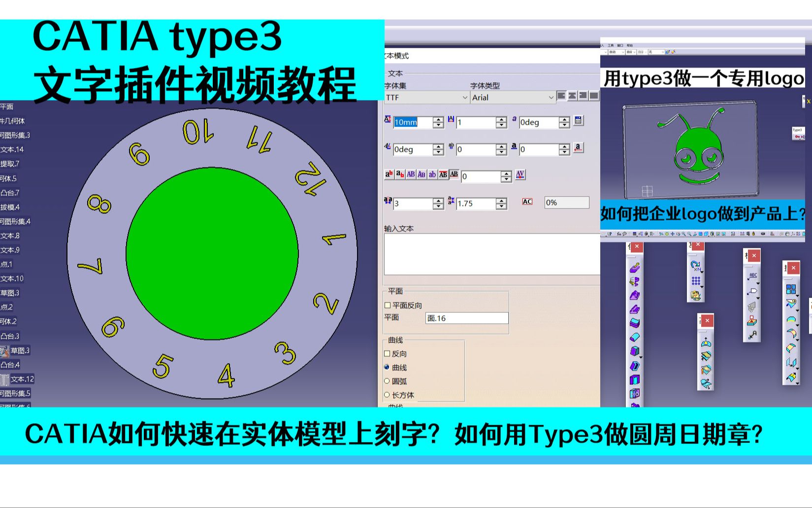Open the Arial font type dropdown

point(512,98)
